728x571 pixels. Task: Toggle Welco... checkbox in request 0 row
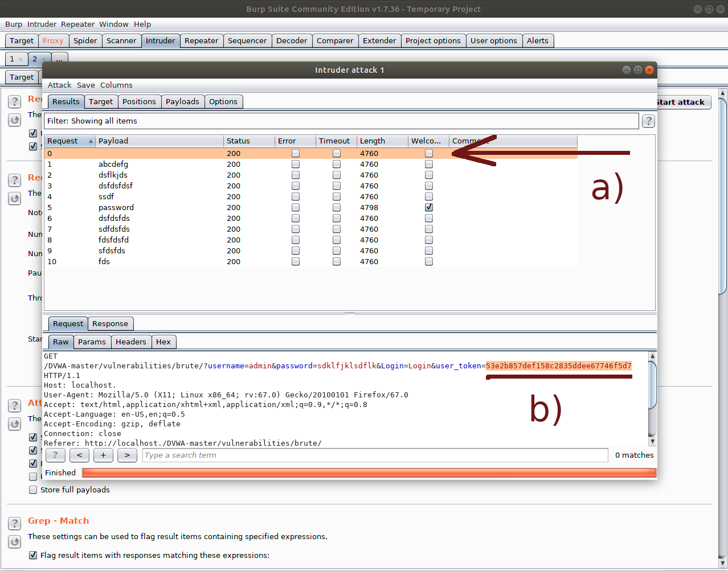(x=429, y=153)
